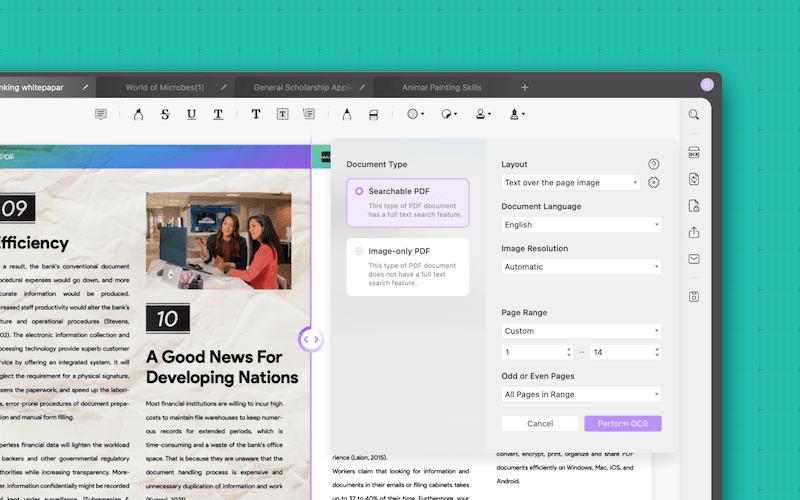Switch to Animal Painting Skills tab

(441, 87)
